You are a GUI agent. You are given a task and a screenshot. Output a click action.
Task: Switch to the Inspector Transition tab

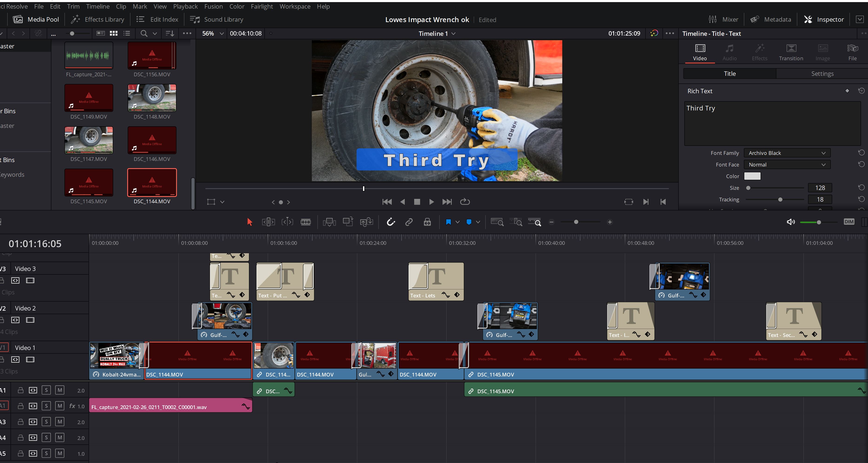pos(791,53)
